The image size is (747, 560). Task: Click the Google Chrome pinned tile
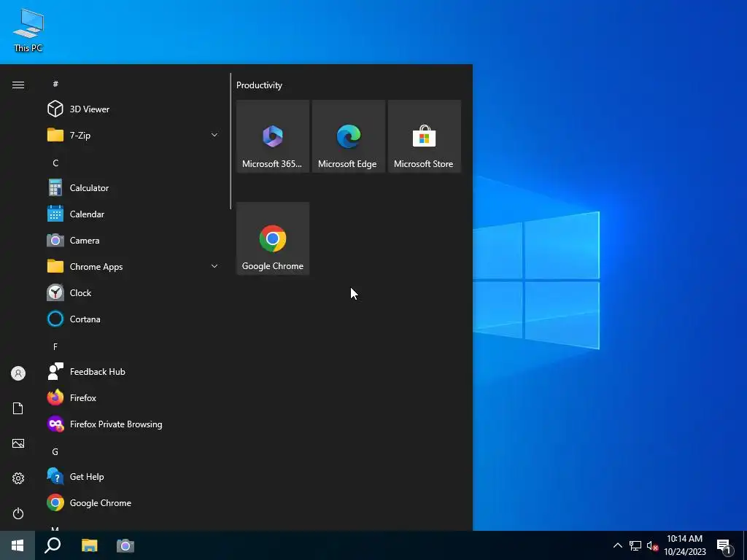coord(273,238)
